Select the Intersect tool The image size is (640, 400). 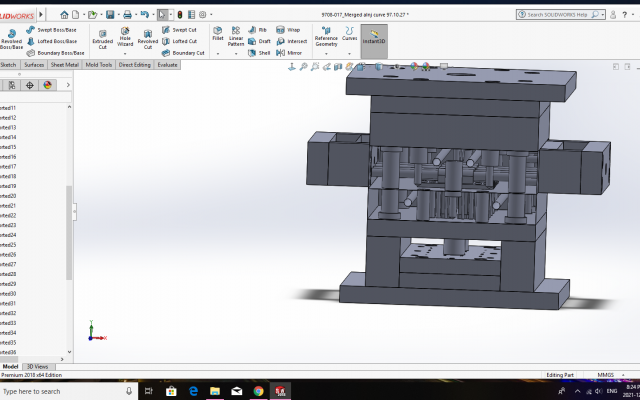[x=291, y=41]
